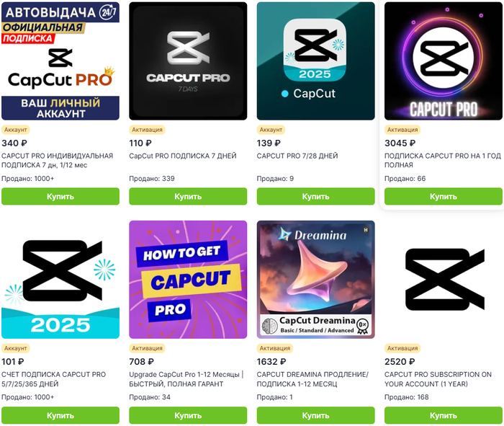Open the CapCut Dreamina product image
Image resolution: width=504 pixels, height=426 pixels.
coord(315,280)
